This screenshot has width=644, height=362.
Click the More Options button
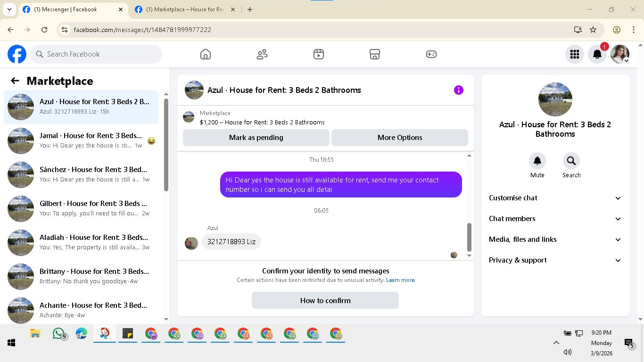tap(400, 138)
